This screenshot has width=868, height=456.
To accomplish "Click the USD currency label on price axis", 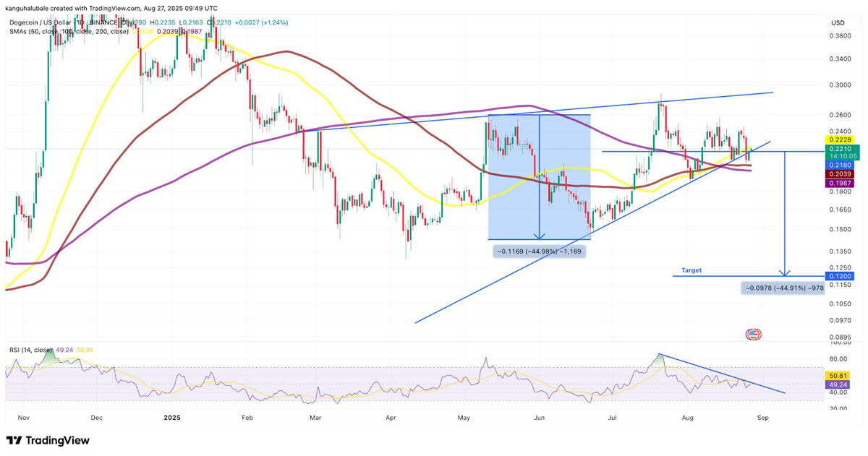I will [838, 23].
